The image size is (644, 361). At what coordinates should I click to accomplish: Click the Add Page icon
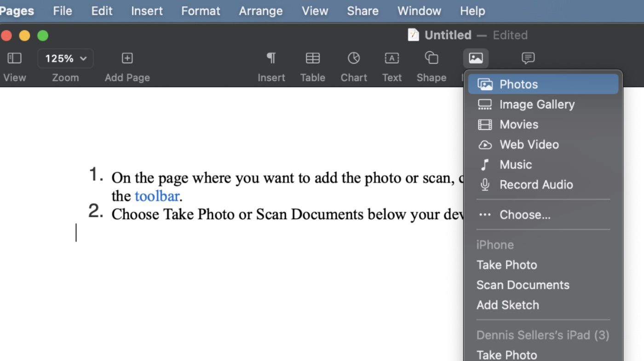(x=127, y=58)
